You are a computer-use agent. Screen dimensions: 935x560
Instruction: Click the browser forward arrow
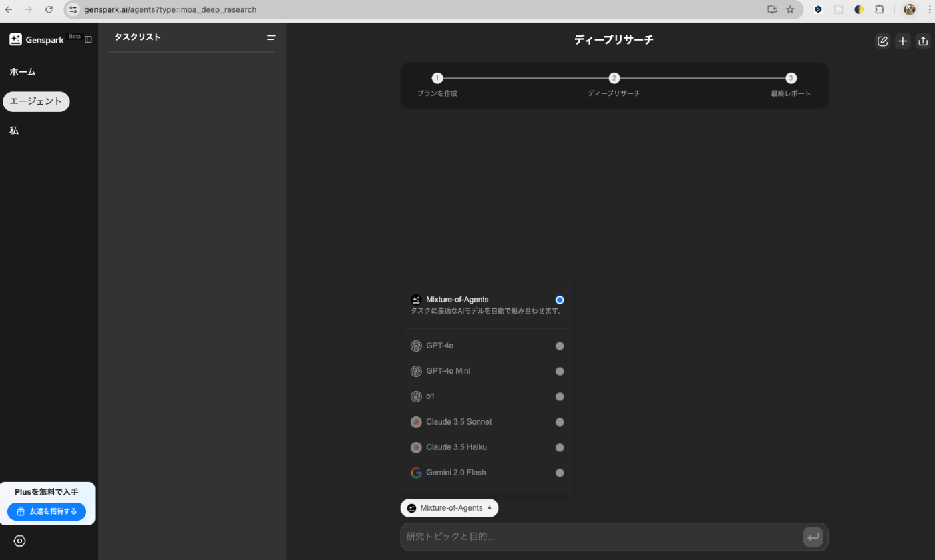[x=28, y=9]
